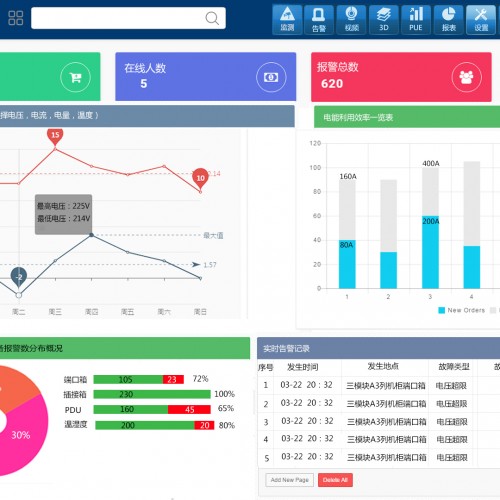The height and width of the screenshot is (500, 500).
Task: Click the 发生地点 column header
Action: [x=383, y=366]
